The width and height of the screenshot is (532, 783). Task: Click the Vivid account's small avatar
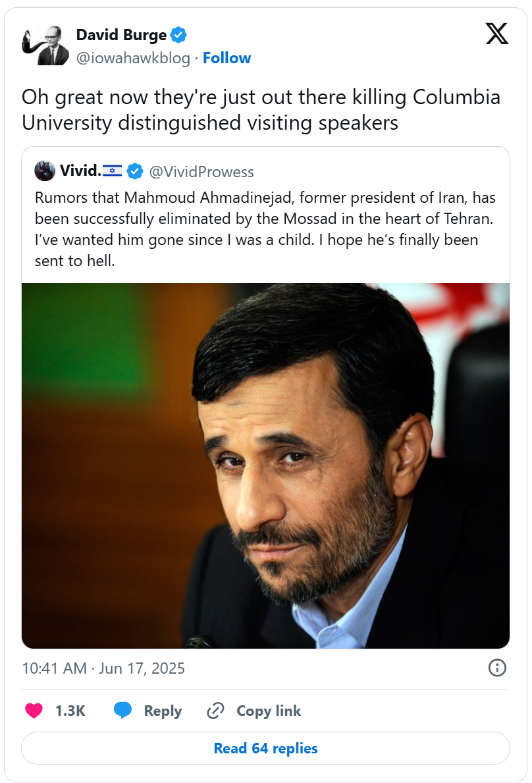coord(45,171)
